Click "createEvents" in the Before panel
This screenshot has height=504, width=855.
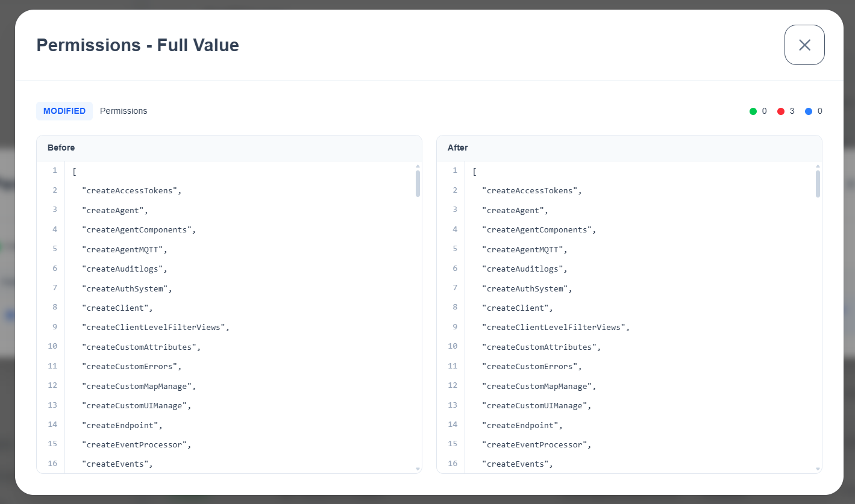117,464
